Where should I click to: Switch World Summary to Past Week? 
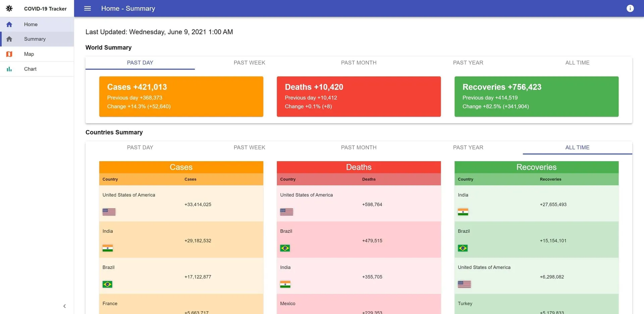click(250, 63)
